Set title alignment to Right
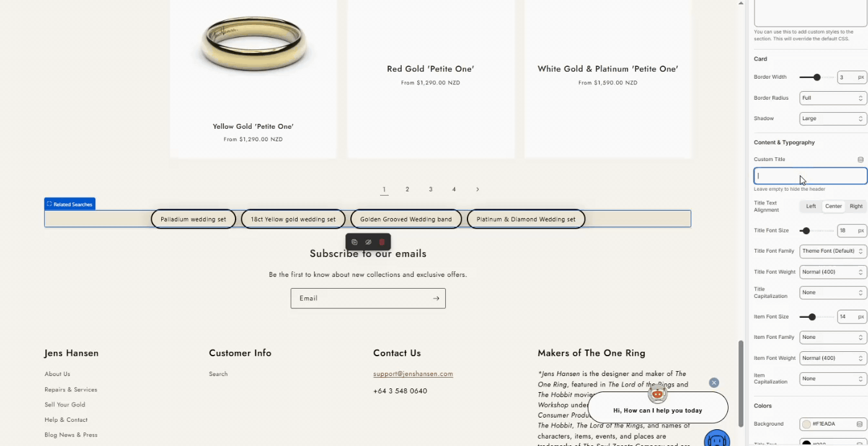This screenshot has width=868, height=446. pyautogui.click(x=856, y=206)
